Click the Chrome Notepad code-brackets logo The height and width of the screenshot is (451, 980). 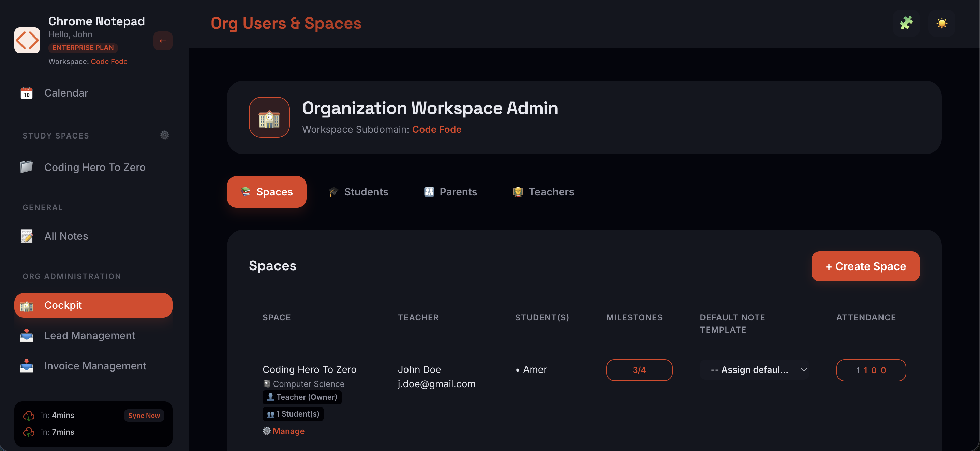(x=27, y=40)
